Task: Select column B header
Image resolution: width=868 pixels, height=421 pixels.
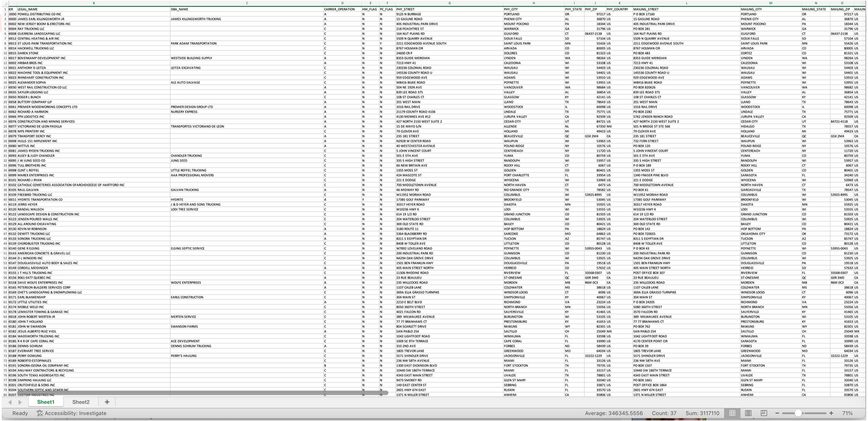Action: (x=93, y=3)
